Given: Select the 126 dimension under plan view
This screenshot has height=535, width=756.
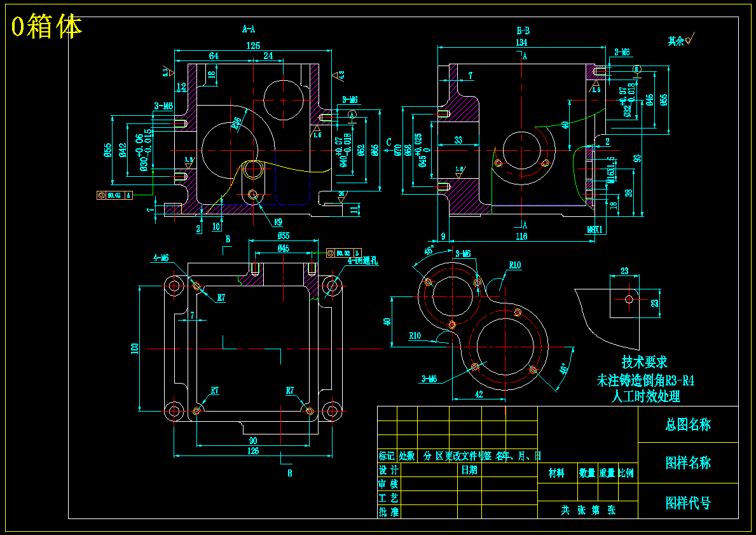Looking at the screenshot, I should 253,451.
